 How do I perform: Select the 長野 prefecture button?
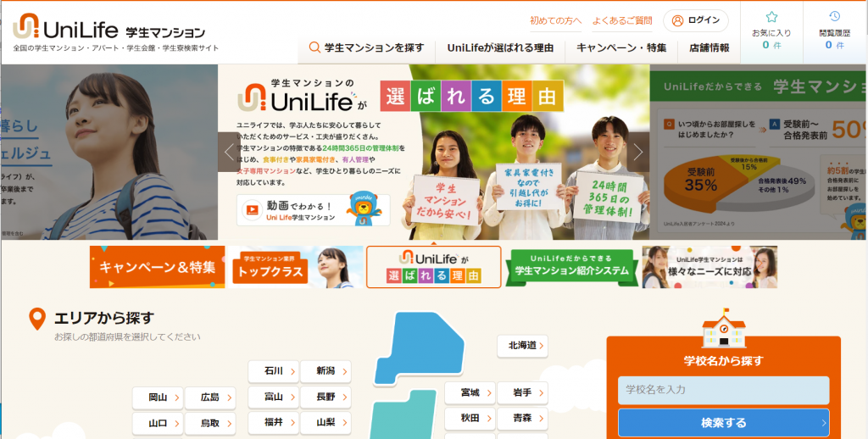(x=325, y=397)
